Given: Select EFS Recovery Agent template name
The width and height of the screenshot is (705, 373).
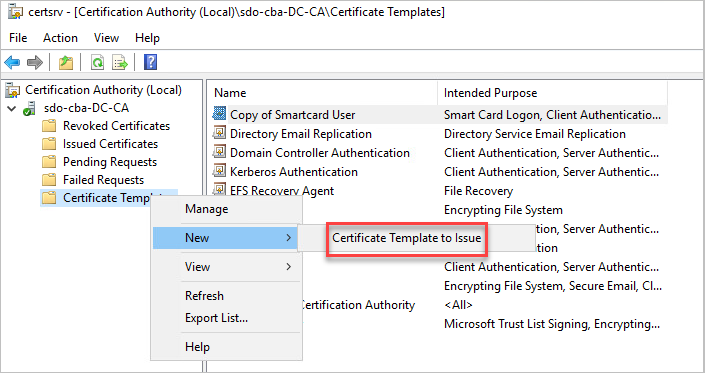Looking at the screenshot, I should click(x=282, y=191).
